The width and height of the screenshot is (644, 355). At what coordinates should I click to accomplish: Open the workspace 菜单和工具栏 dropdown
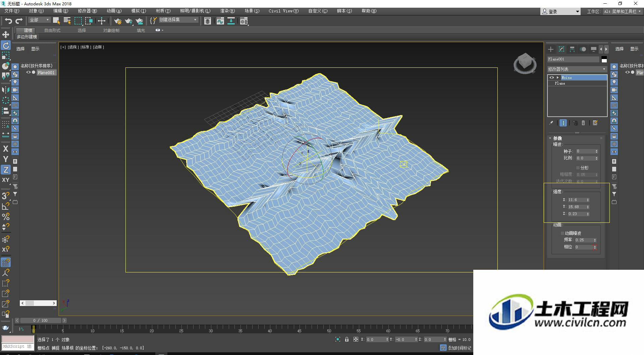coord(623,11)
